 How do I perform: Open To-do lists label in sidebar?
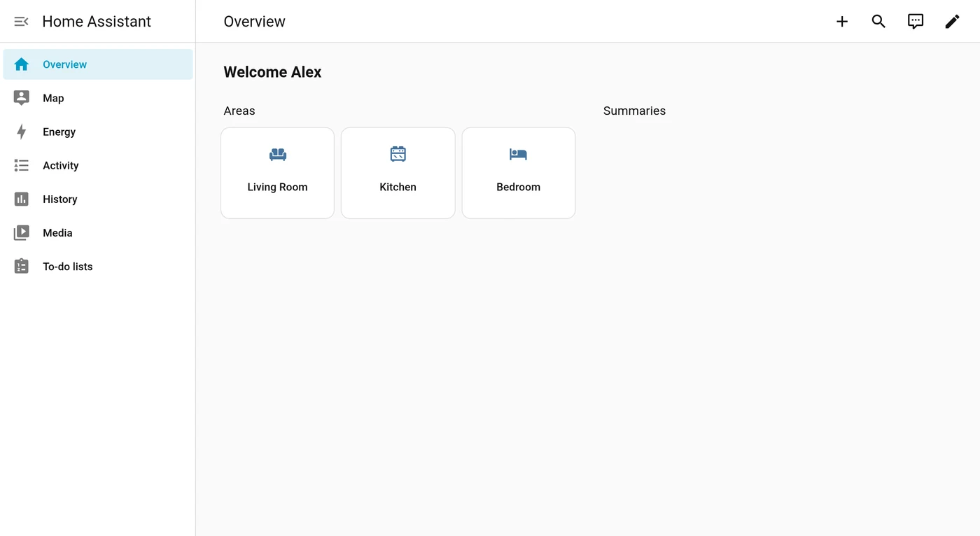pyautogui.click(x=68, y=267)
